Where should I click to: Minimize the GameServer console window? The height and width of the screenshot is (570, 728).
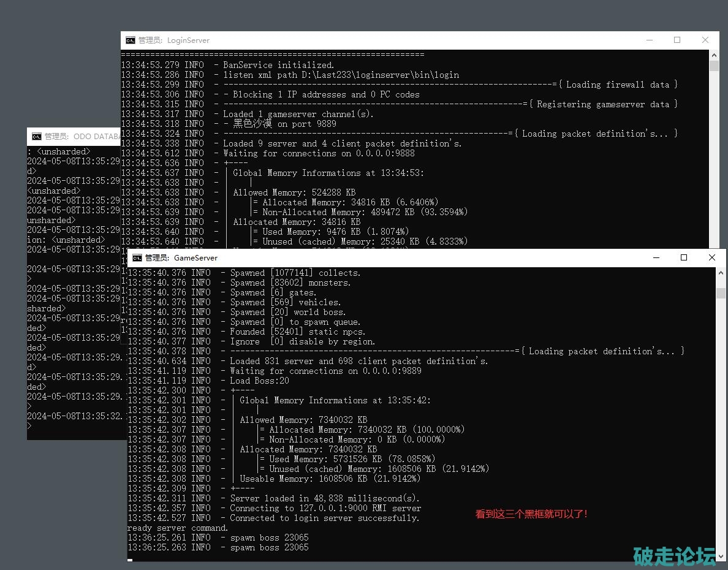coord(656,258)
